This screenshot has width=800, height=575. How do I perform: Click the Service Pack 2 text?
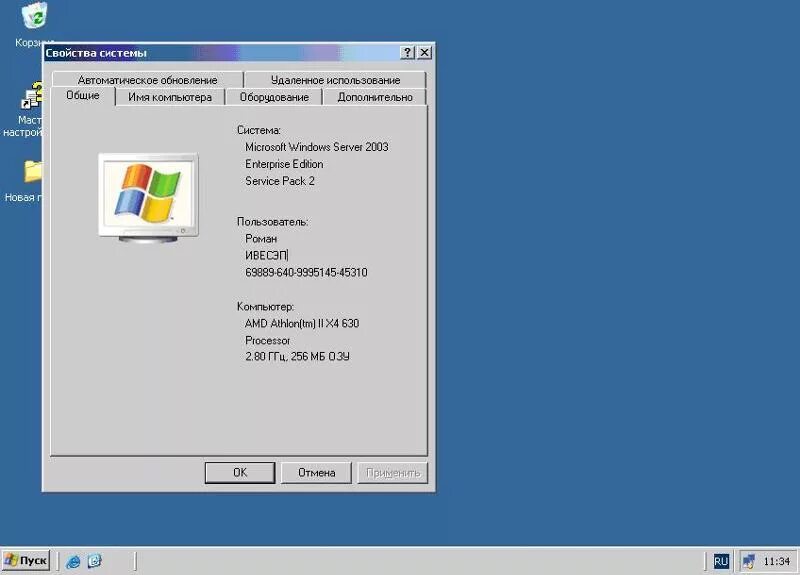point(280,181)
